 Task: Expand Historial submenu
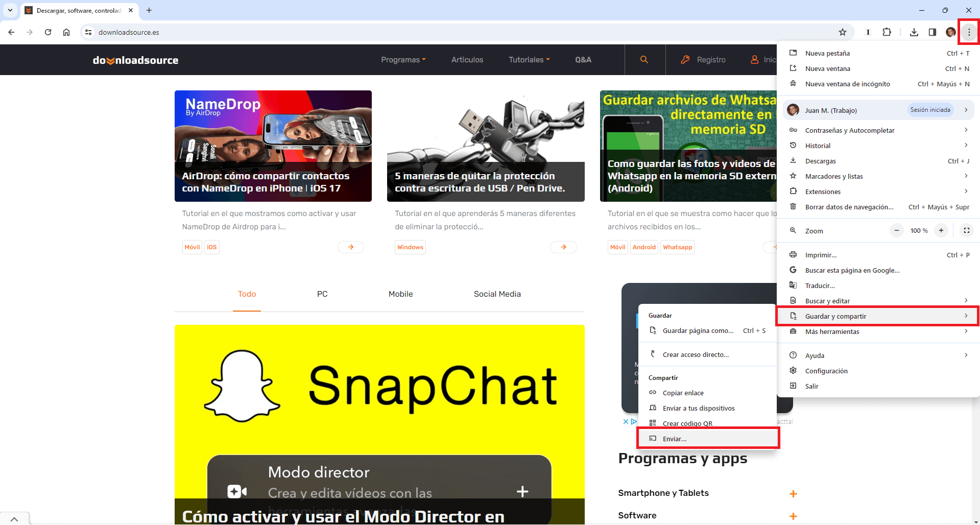point(878,146)
